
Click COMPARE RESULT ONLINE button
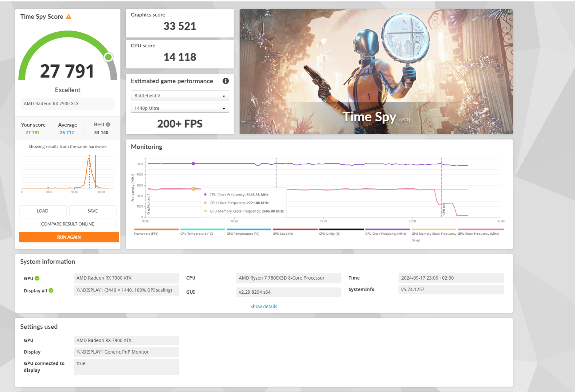click(x=68, y=224)
